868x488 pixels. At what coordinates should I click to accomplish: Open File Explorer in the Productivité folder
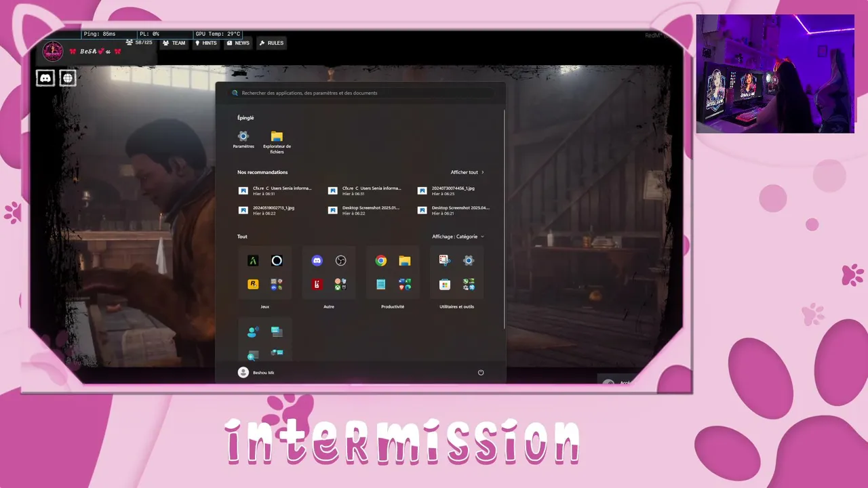pyautogui.click(x=405, y=261)
